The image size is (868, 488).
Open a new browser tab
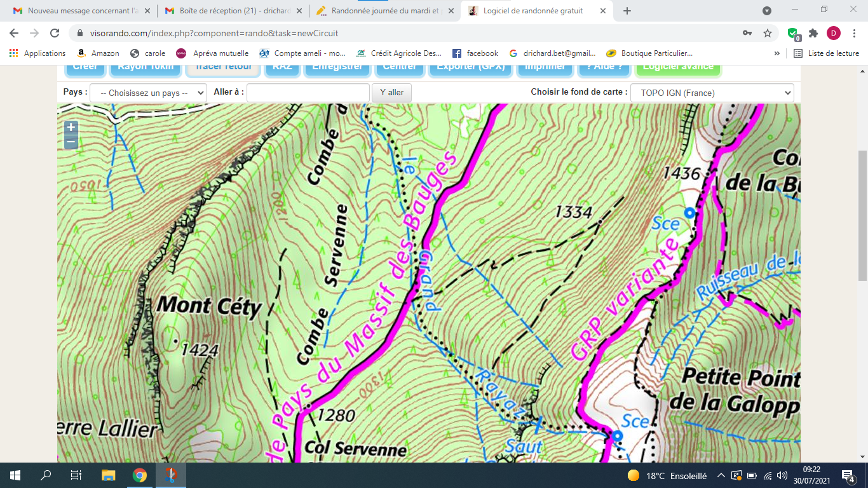(627, 11)
